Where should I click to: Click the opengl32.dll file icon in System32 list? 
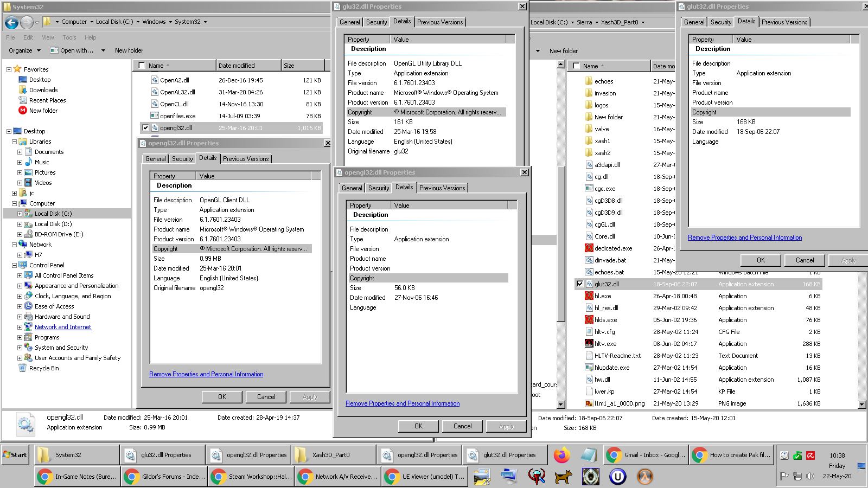click(155, 128)
